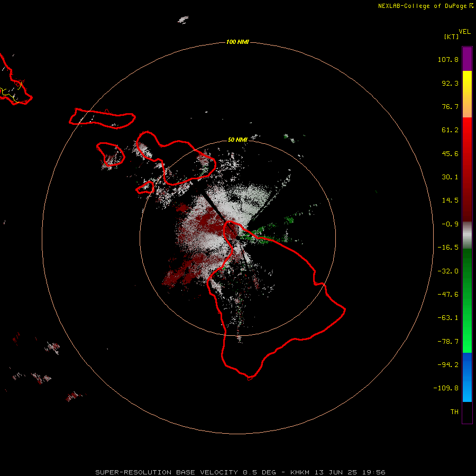Select the -47.6 legend value

point(448,295)
